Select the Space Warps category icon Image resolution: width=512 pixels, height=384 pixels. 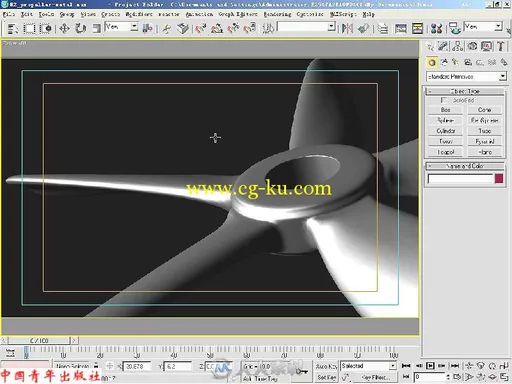click(x=492, y=62)
